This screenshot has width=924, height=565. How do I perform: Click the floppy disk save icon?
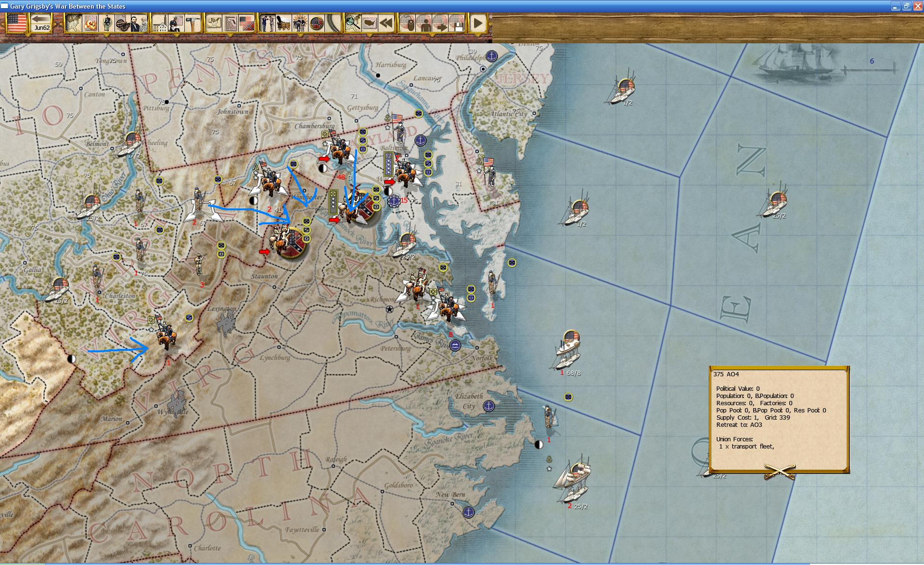pyautogui.click(x=456, y=23)
